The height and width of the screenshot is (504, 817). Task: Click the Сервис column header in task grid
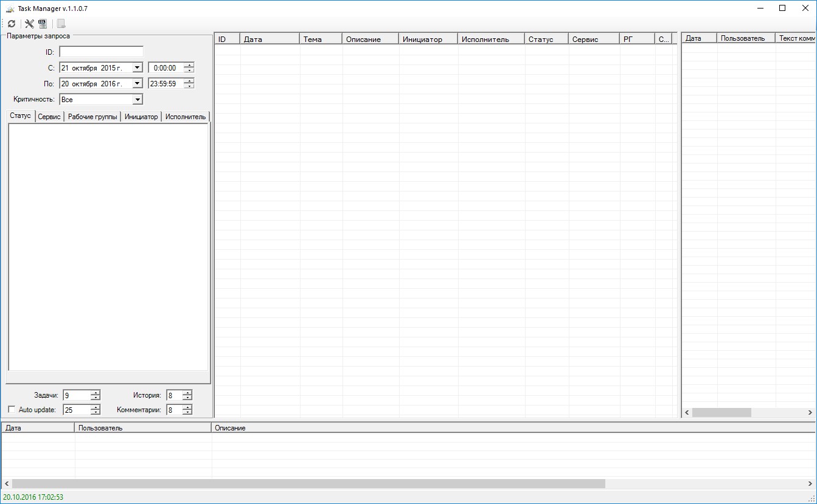(594, 39)
